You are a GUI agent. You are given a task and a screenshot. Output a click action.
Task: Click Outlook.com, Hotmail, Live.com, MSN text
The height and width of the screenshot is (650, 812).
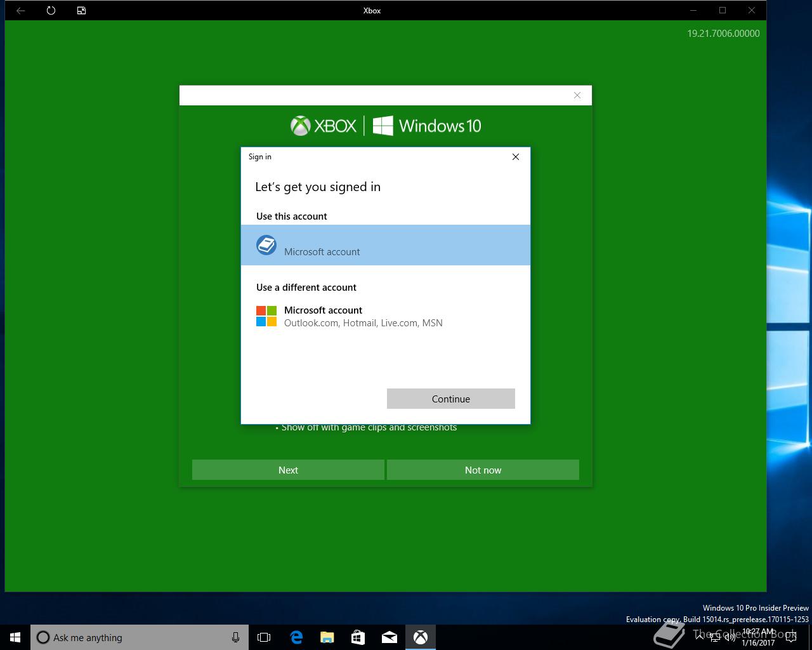(363, 323)
